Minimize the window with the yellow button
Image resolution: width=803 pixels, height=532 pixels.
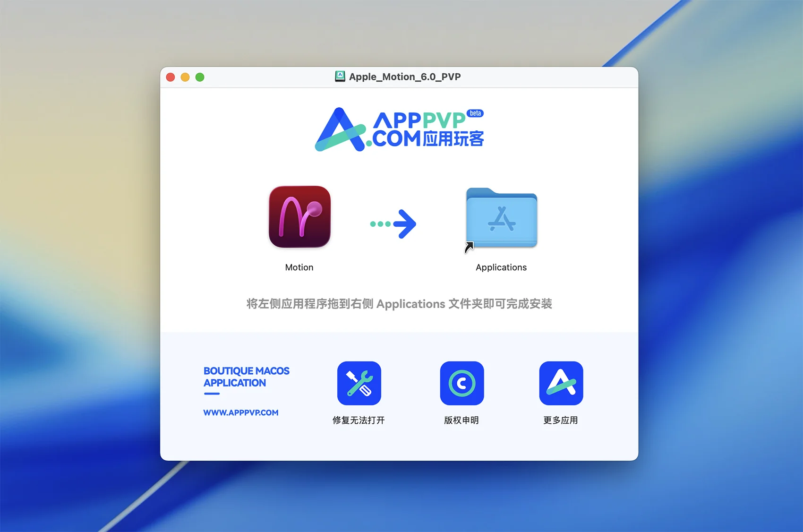coord(185,77)
